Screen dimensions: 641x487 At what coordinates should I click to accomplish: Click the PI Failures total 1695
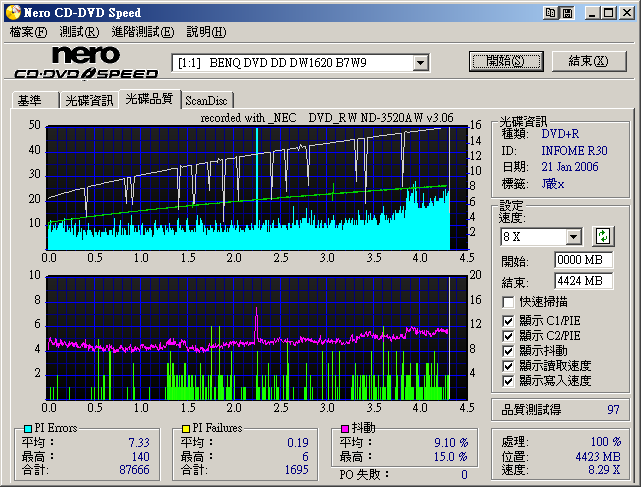[296, 470]
